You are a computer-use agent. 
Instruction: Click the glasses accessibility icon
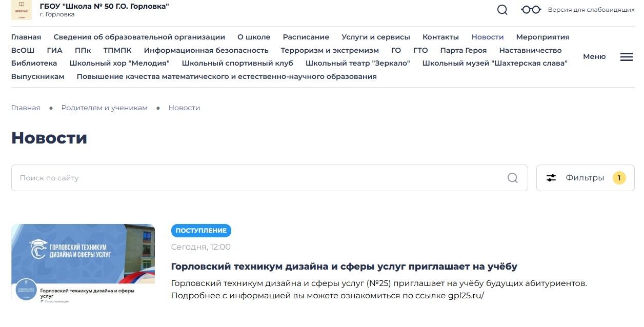point(531,10)
